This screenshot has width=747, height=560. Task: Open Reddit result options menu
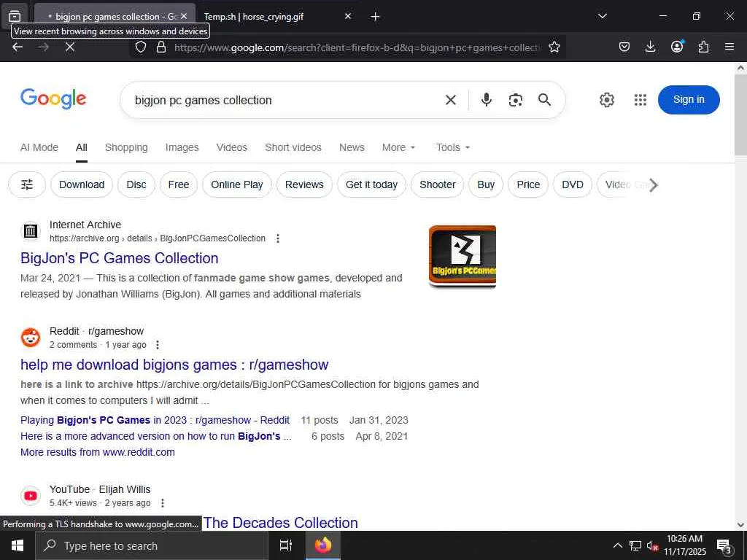(x=158, y=345)
